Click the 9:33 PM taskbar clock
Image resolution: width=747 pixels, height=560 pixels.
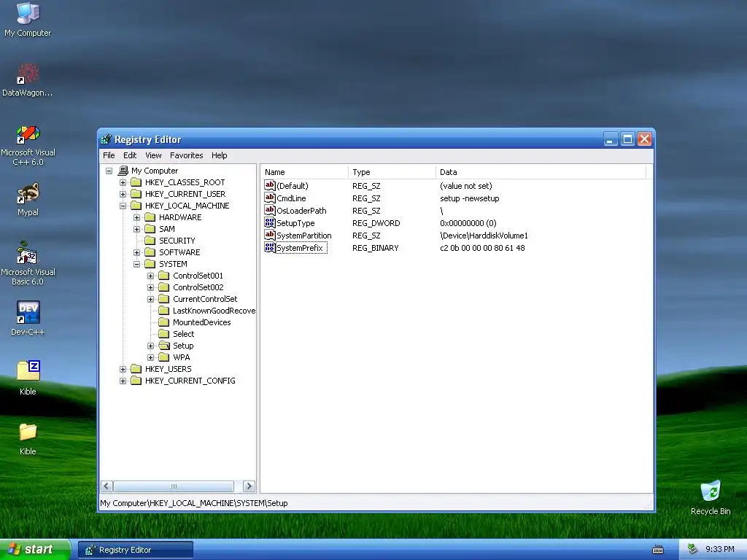point(719,550)
